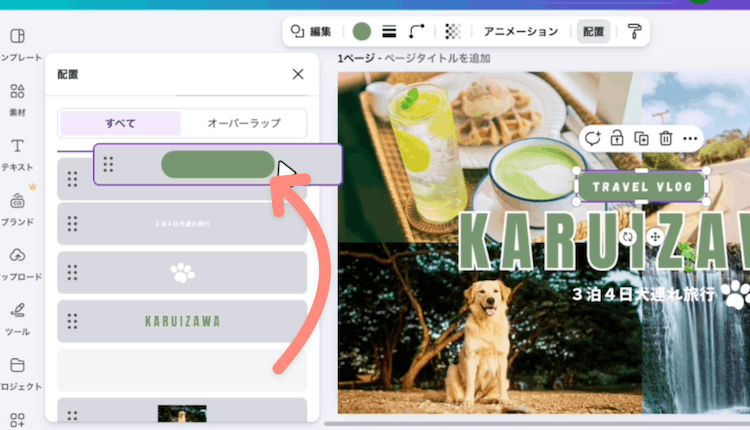
Task: Open the corner rounding icon
Action: click(417, 32)
